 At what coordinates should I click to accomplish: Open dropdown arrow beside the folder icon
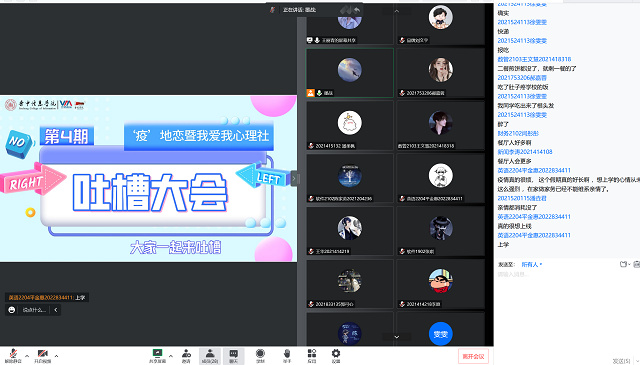coord(629,265)
